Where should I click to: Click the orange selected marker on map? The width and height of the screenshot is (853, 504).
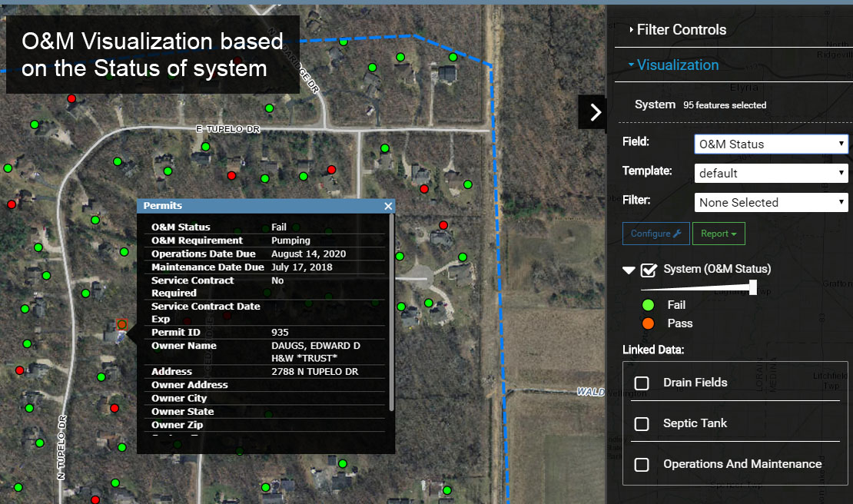(x=121, y=324)
